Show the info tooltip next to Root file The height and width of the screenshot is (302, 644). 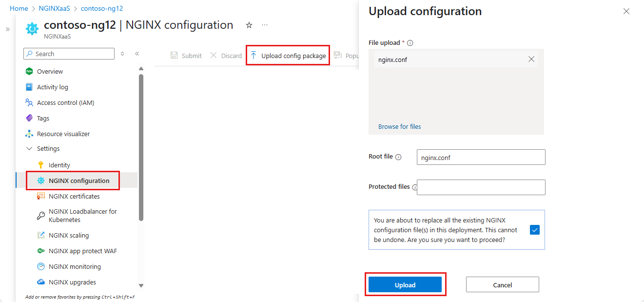tap(398, 157)
